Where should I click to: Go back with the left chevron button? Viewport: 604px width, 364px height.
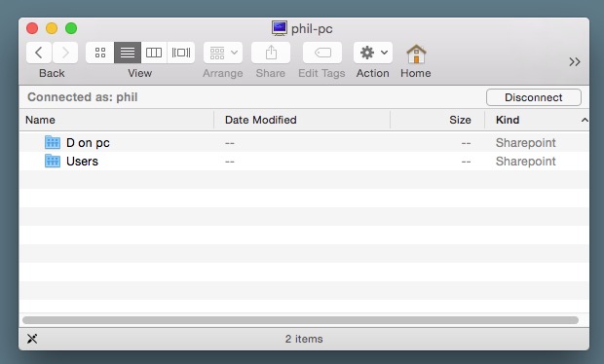point(39,53)
